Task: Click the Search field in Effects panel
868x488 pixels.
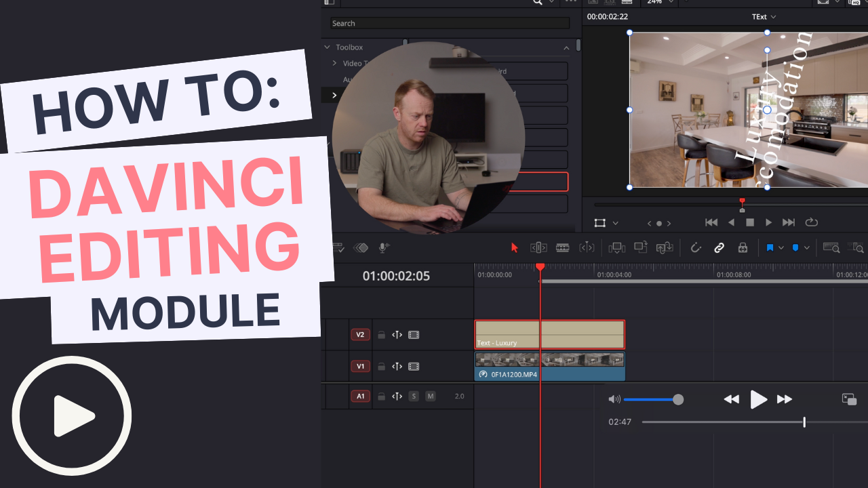Action: (450, 23)
